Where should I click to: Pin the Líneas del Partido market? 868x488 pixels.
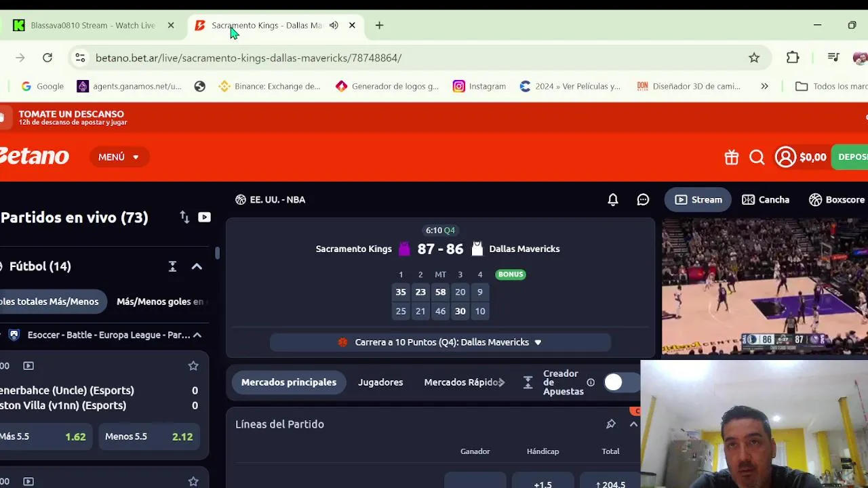click(611, 424)
